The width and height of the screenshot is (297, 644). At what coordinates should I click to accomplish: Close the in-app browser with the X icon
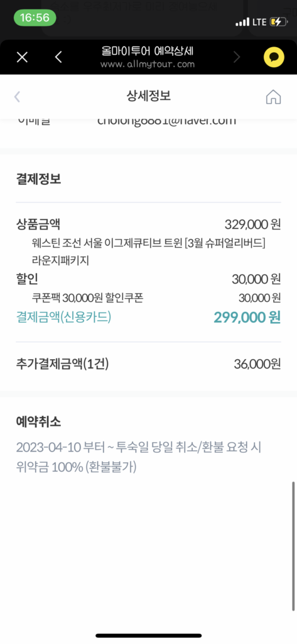[22, 57]
